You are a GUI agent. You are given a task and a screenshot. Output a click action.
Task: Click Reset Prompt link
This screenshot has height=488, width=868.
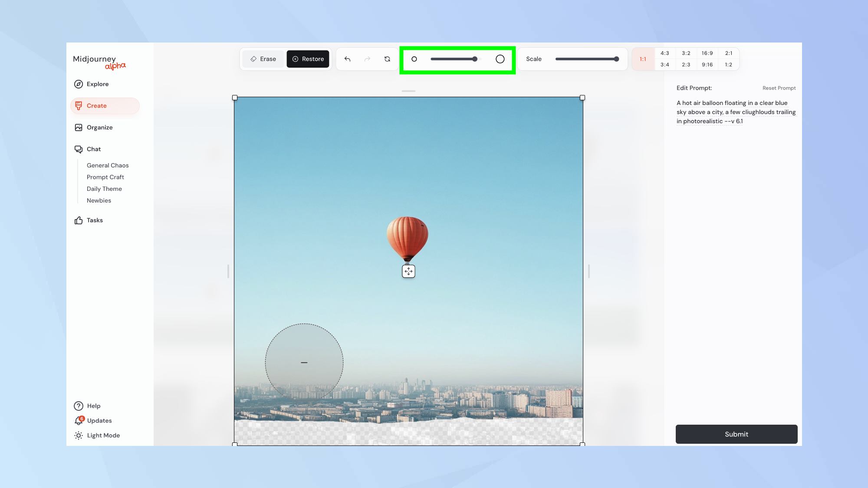(x=779, y=88)
